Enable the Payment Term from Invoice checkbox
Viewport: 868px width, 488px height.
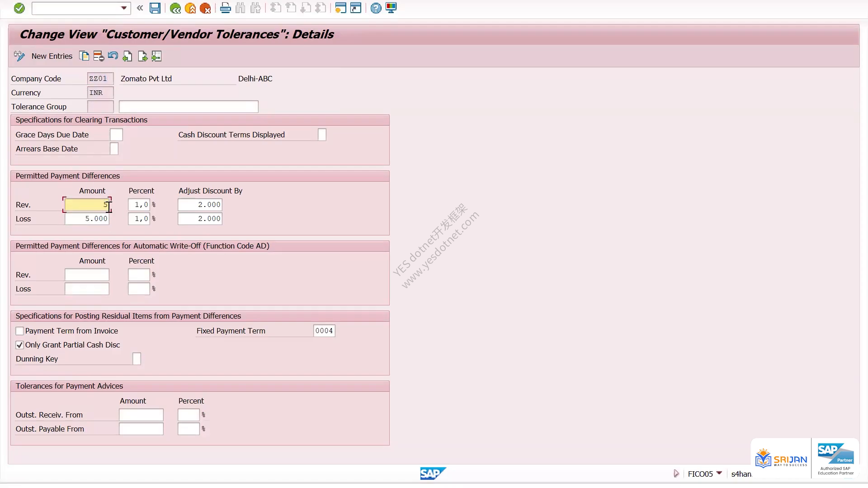click(20, 331)
